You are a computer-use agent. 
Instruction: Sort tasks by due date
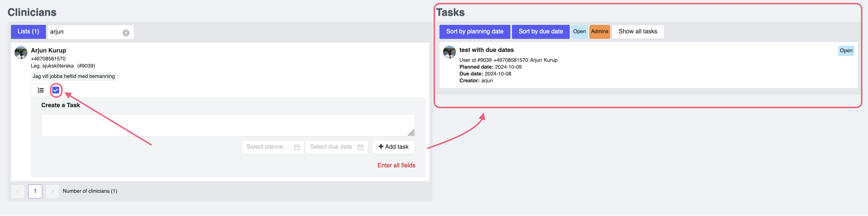pos(541,32)
